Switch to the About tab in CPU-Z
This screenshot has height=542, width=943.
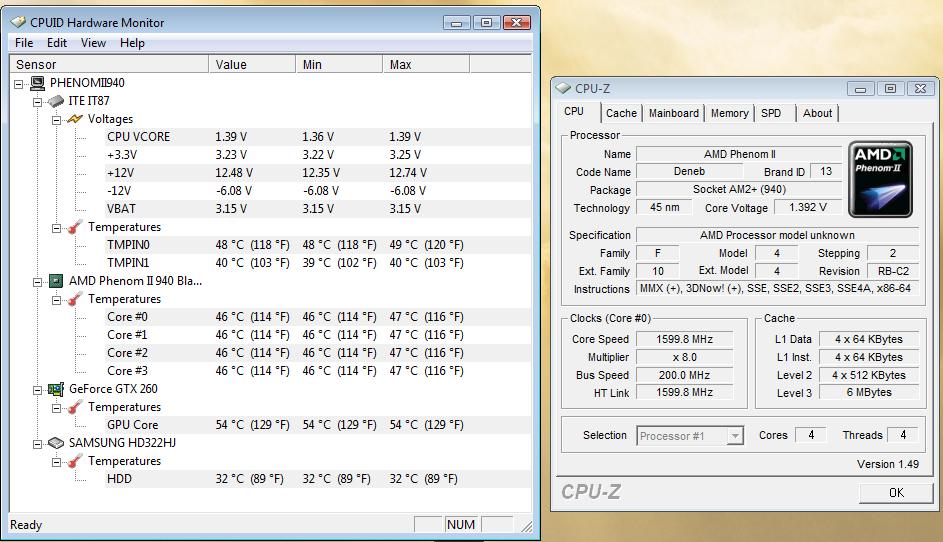coord(817,113)
